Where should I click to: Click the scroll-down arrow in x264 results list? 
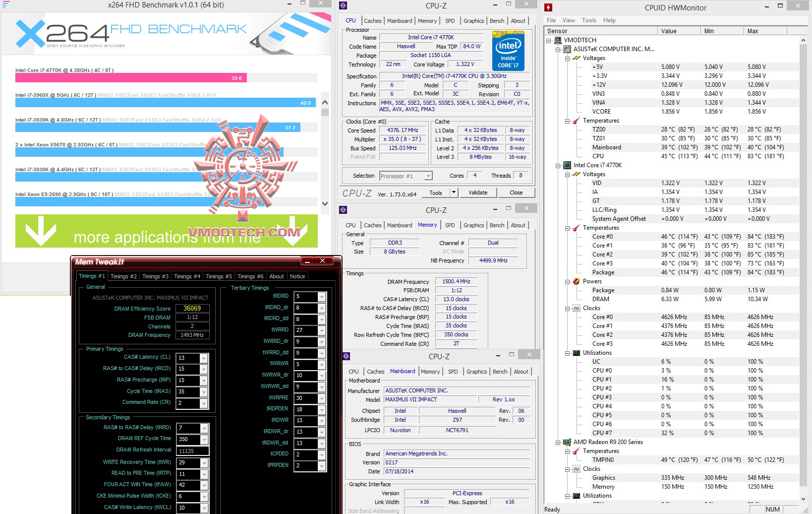pos(325,203)
